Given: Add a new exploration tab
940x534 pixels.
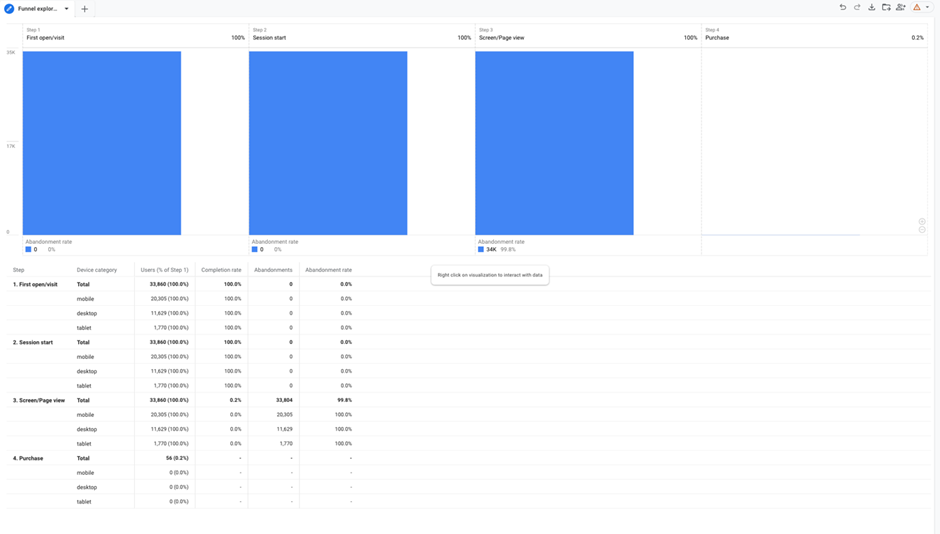Looking at the screenshot, I should (84, 9).
